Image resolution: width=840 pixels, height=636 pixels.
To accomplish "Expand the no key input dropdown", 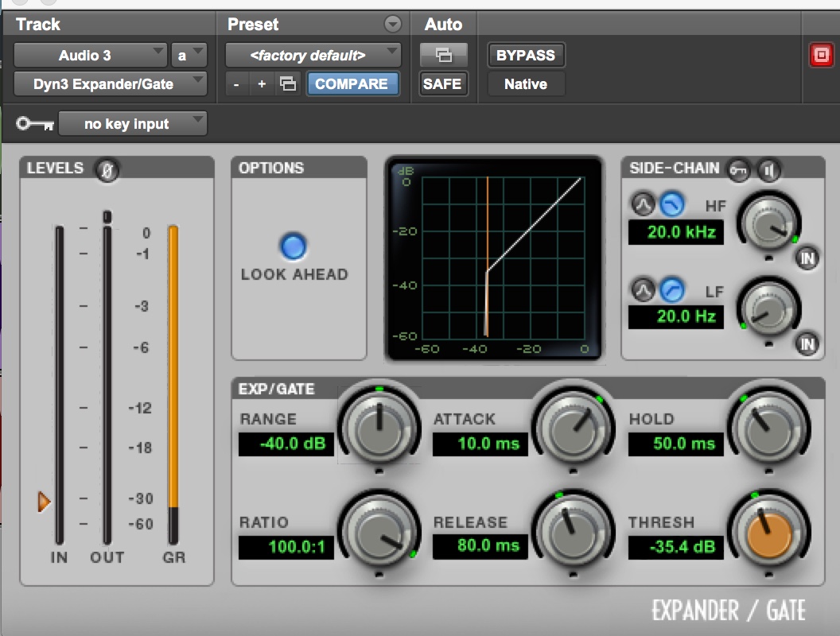I will point(133,124).
